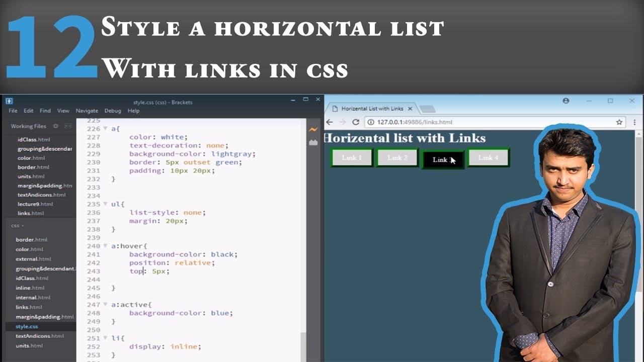Image resolution: width=644 pixels, height=362 pixels.
Task: Open border.html in project tree
Action: click(x=31, y=240)
